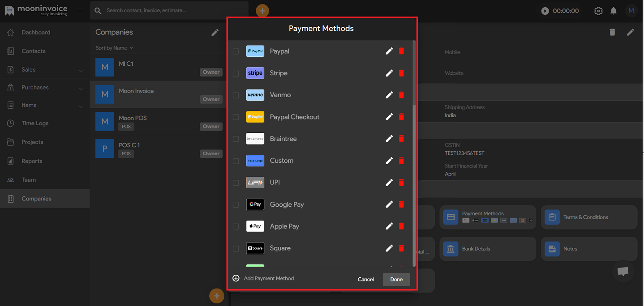This screenshot has height=306, width=644.
Task: Open the Payment Methods card in the company details
Action: pos(488,217)
